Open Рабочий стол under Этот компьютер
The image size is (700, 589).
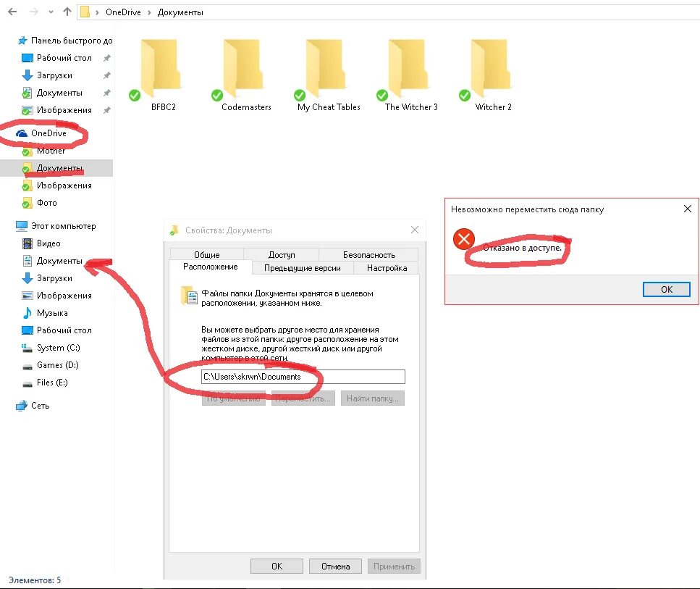[x=64, y=330]
